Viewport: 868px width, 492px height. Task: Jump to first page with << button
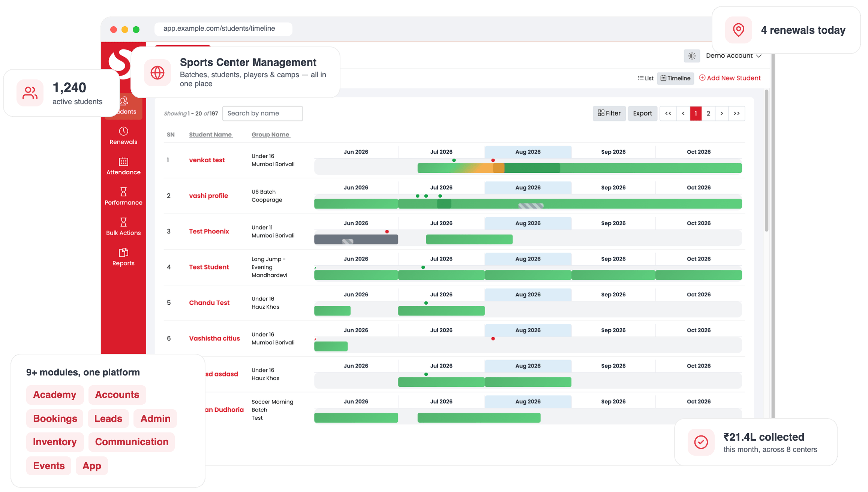click(x=668, y=113)
